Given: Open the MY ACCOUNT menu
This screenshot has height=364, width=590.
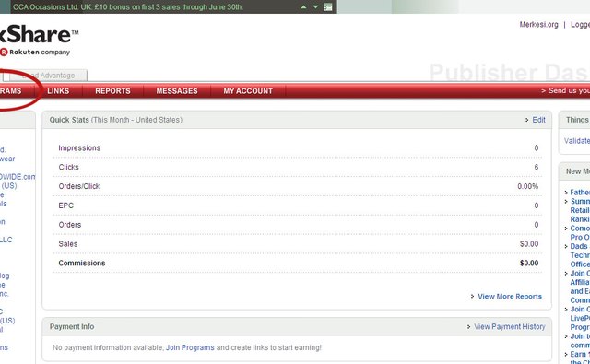Looking at the screenshot, I should tap(248, 91).
